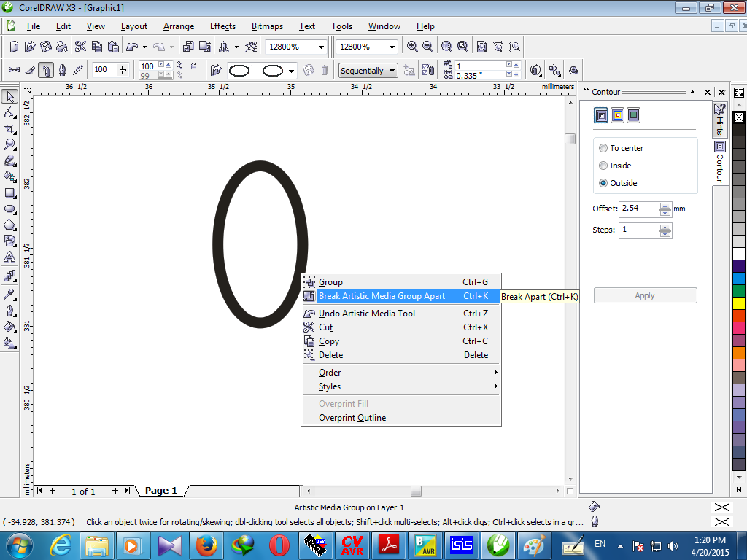Open the zoom level 12800% dropdown

(321, 47)
